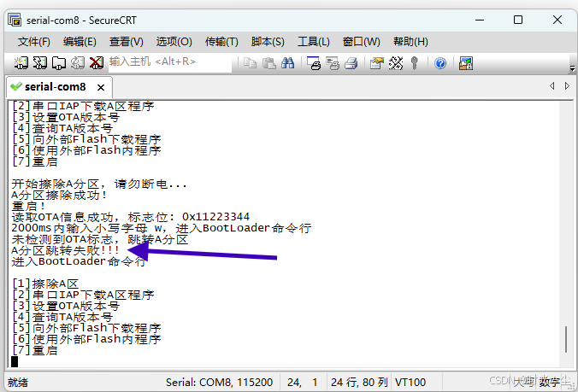Click the last '[7]重启' terminal line
The image size is (578, 392).
tap(35, 350)
